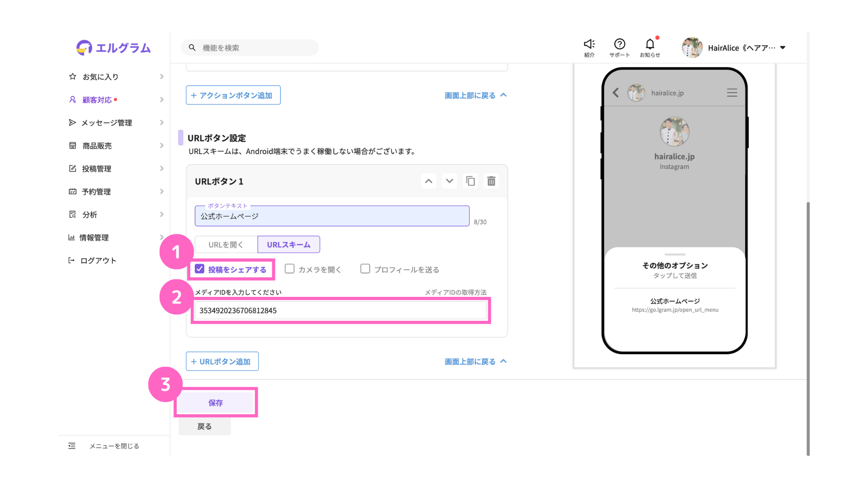Move URLボタン 1 up

[x=429, y=181]
